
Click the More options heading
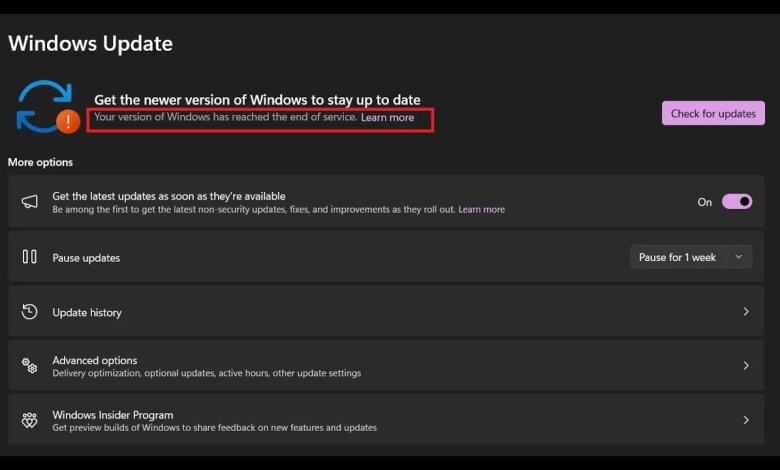pyautogui.click(x=40, y=162)
